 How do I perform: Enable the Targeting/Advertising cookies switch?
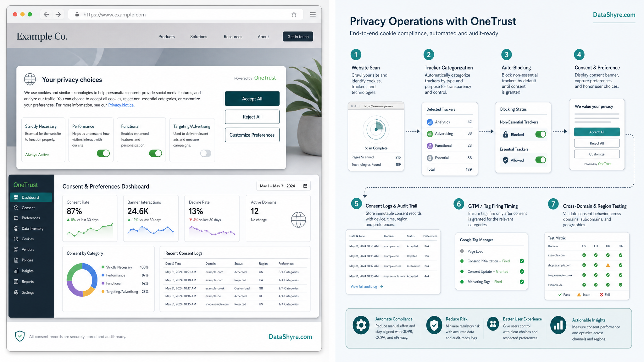(206, 153)
